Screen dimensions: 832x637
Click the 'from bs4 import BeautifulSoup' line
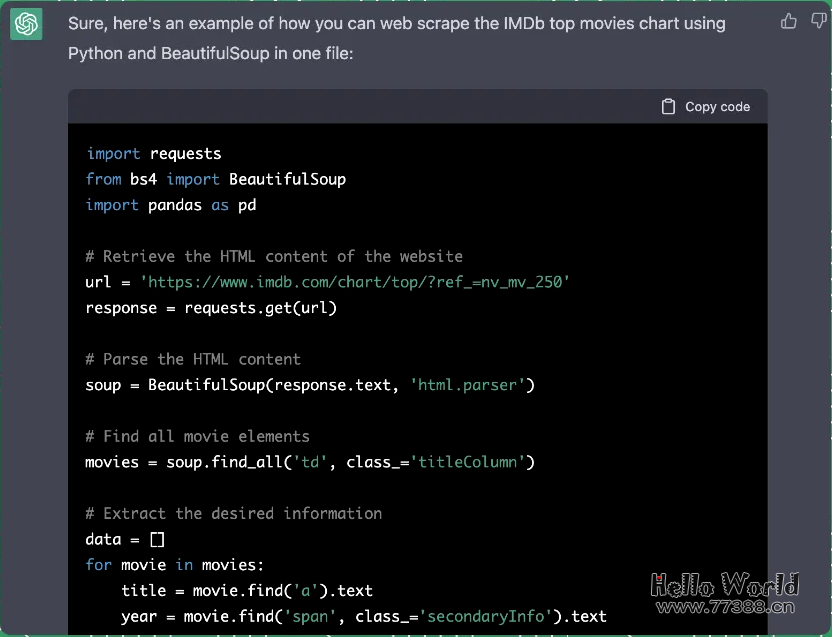coord(216,179)
